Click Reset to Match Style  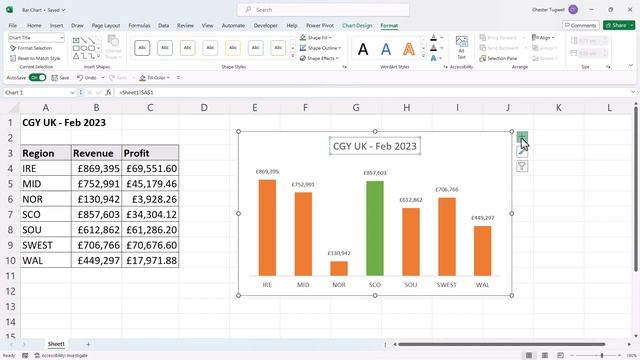pyautogui.click(x=35, y=58)
